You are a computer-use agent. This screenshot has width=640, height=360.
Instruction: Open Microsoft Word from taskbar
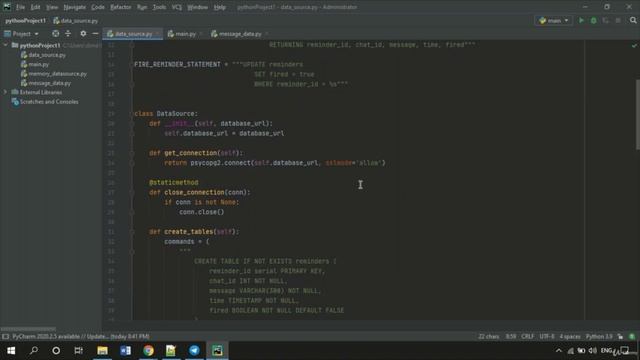pyautogui.click(x=125, y=351)
